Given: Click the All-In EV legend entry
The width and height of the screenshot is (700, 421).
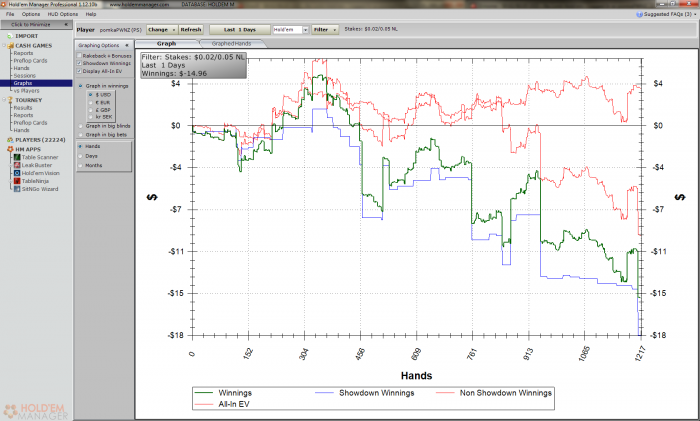Looking at the screenshot, I should coord(222,404).
